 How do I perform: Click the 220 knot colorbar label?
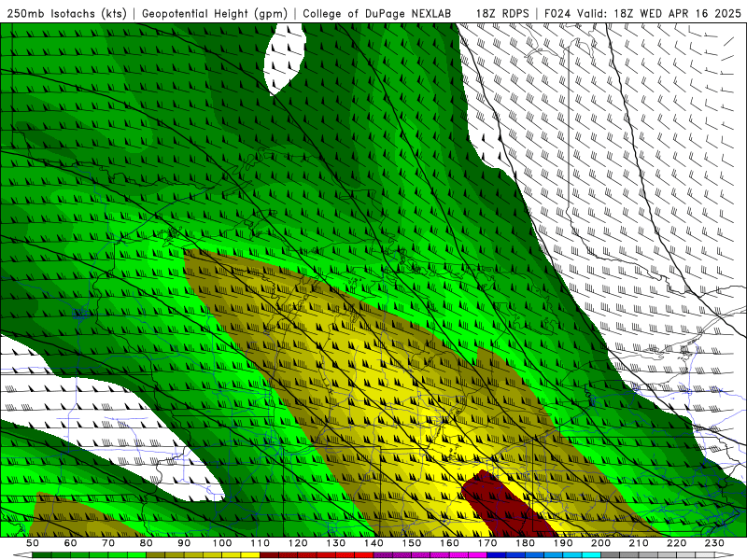coord(676,543)
